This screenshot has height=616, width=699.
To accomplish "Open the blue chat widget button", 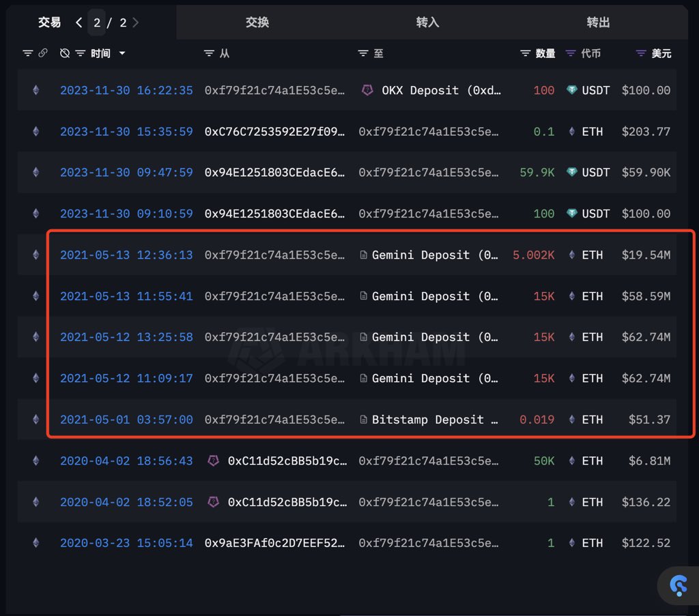I will pyautogui.click(x=679, y=585).
